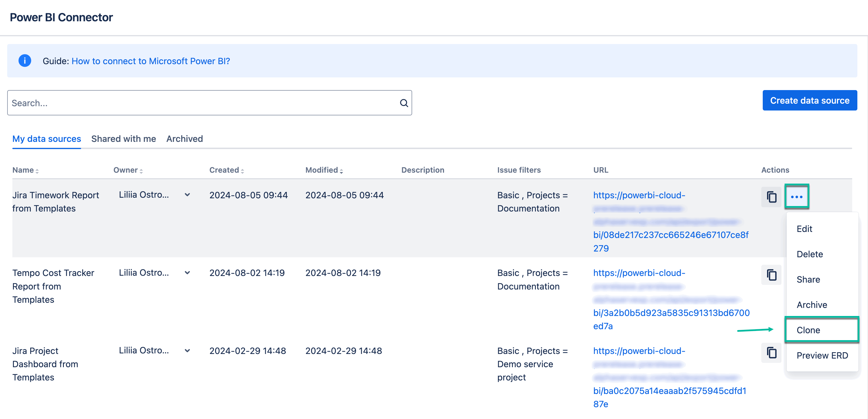Select Preview ERD from the actions menu
The width and height of the screenshot is (868, 419).
click(822, 355)
